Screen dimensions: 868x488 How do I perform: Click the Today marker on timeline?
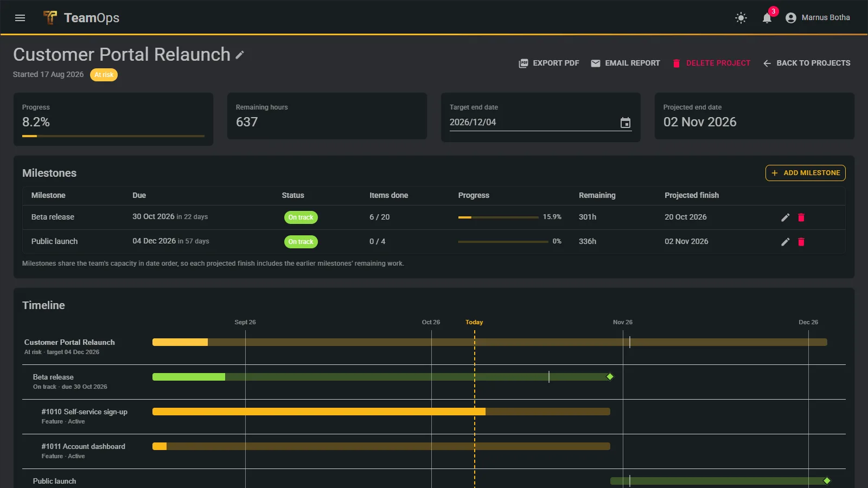474,322
